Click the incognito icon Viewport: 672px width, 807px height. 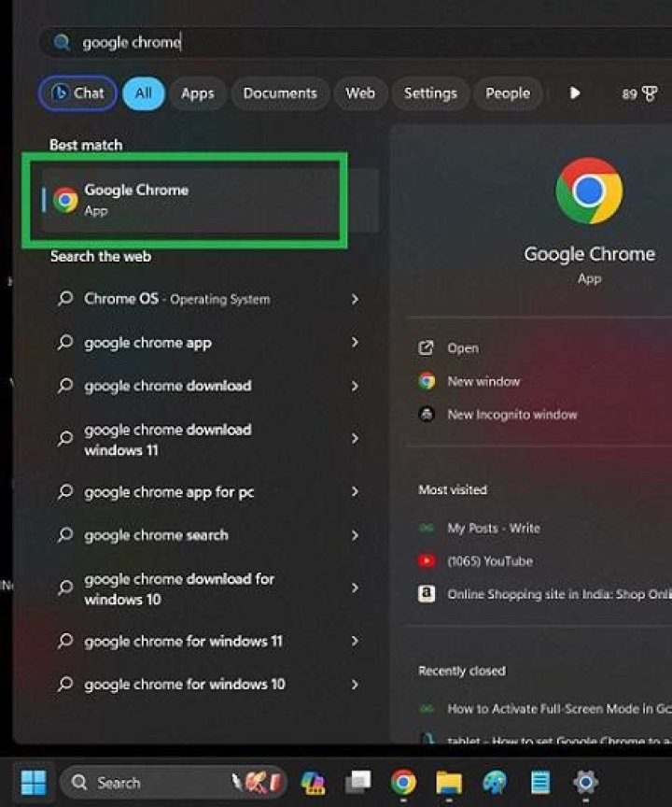click(x=427, y=415)
